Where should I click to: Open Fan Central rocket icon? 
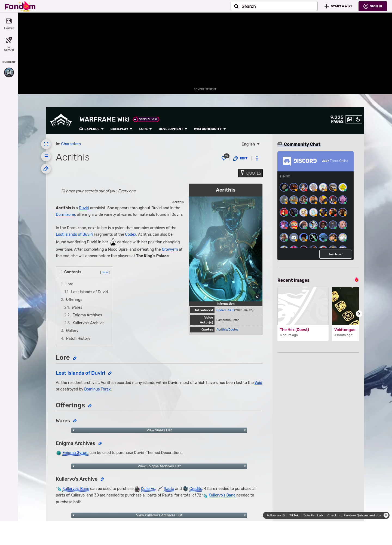(x=9, y=44)
